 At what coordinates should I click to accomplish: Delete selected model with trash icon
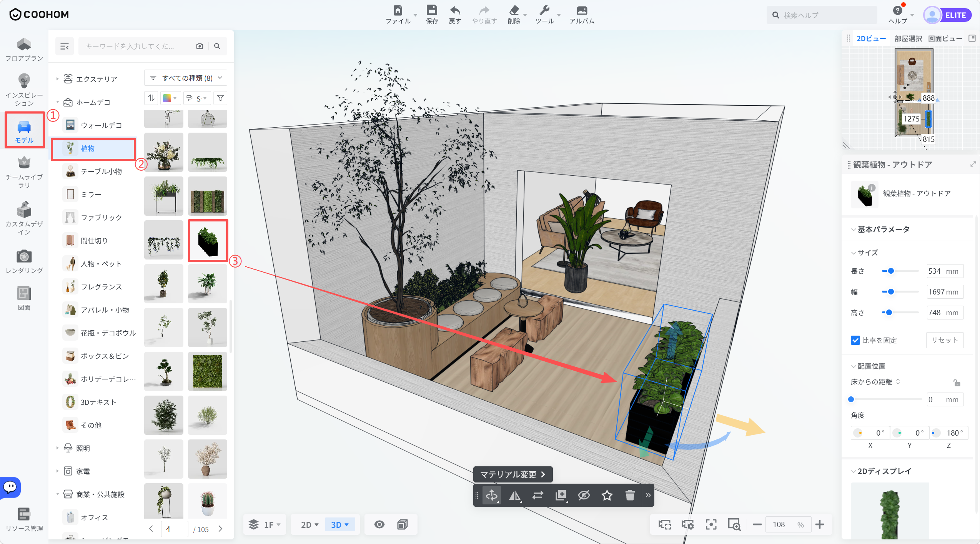(x=630, y=495)
